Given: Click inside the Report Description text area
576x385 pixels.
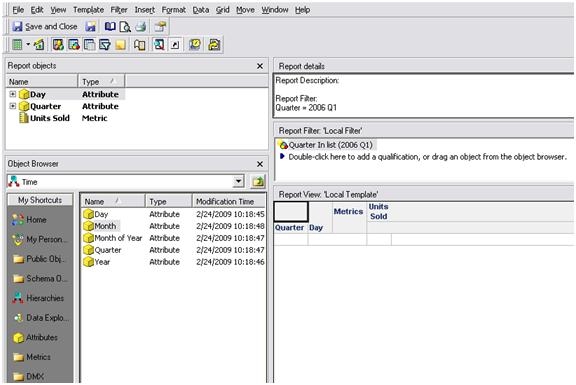Looking at the screenshot, I should pos(423,95).
